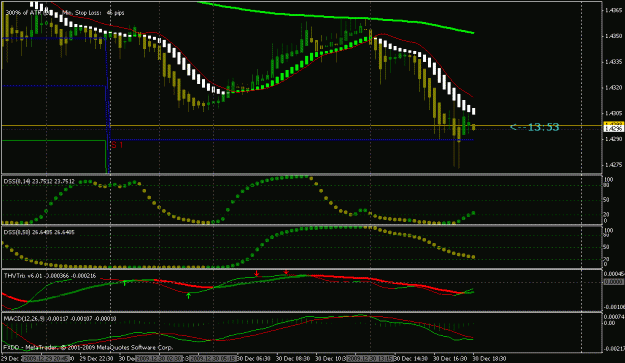Screen dimensions: 625x363
Task: Click the 1.4275 price axis label
Action: click(613, 165)
